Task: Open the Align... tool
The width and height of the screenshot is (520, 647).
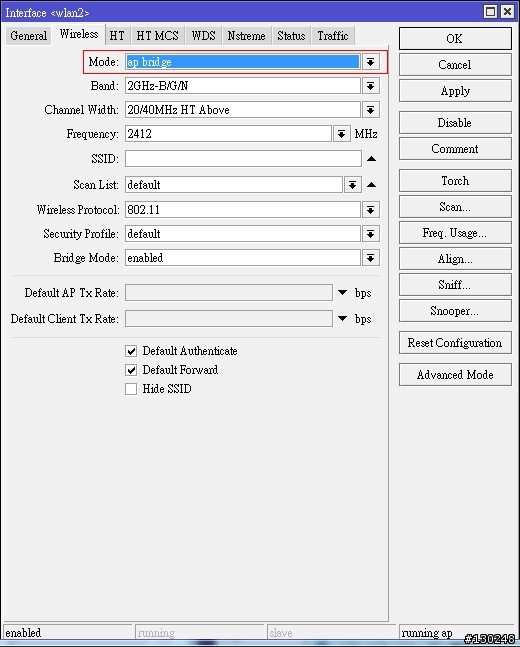Action: [455, 259]
